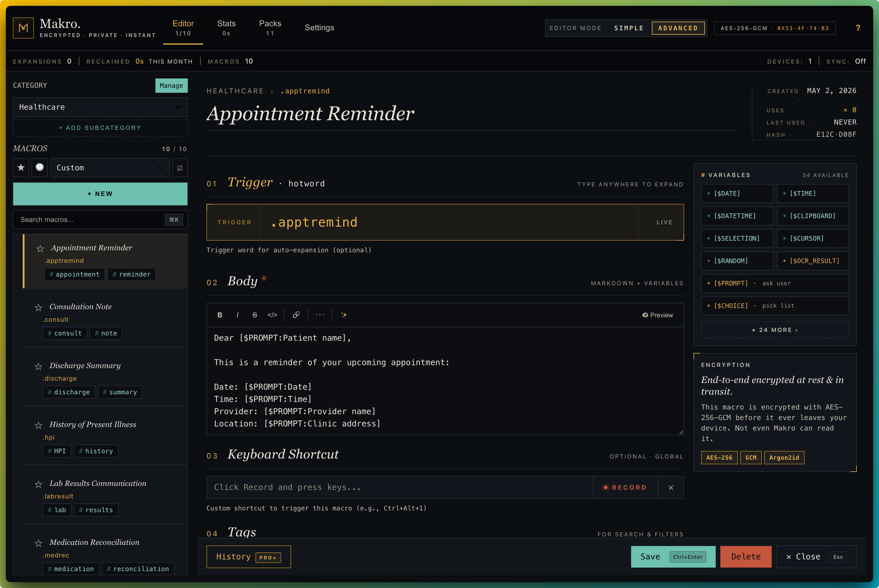This screenshot has width=879, height=588.
Task: Click the #reminder tag
Action: pos(132,274)
